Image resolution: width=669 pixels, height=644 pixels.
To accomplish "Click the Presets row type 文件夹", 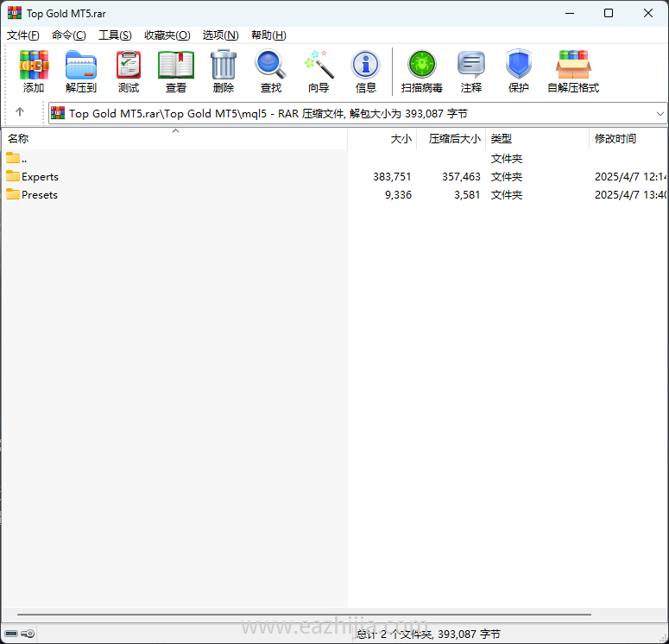I will (507, 195).
